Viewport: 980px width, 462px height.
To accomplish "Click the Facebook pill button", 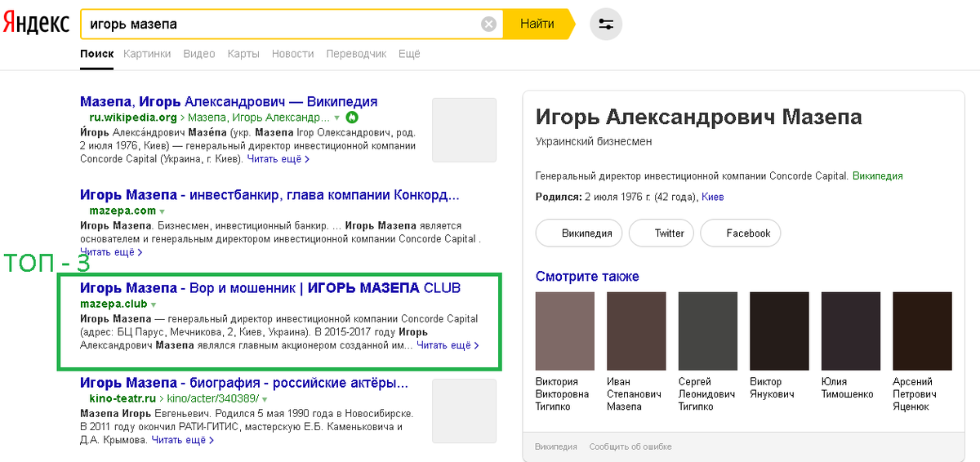I will (740, 233).
